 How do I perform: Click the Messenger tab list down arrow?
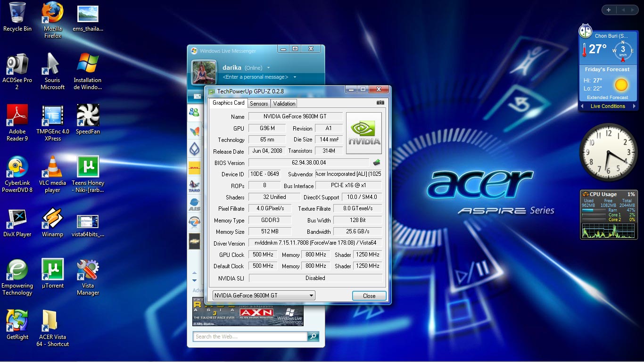[194, 280]
